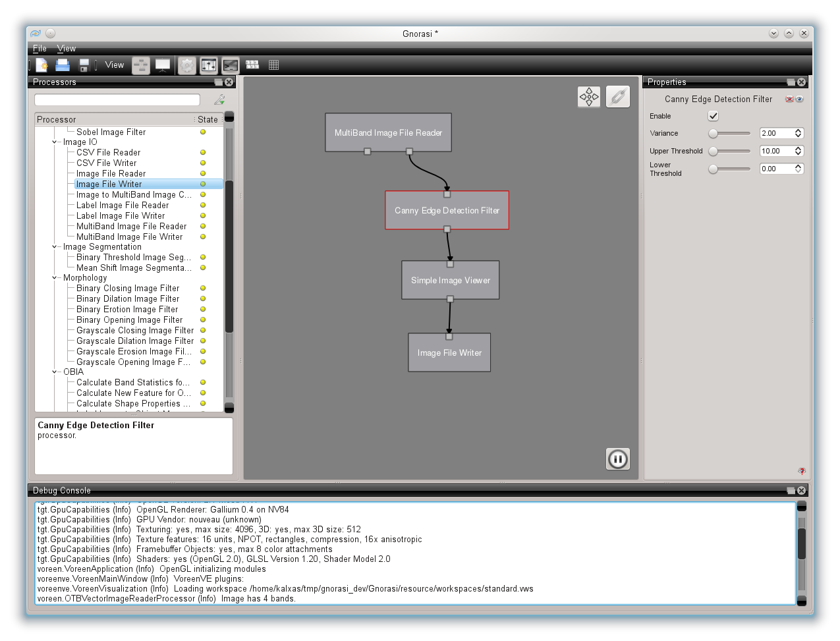840x641 pixels.
Task: Toggle the eye visibility icon in Properties
Action: [x=799, y=99]
